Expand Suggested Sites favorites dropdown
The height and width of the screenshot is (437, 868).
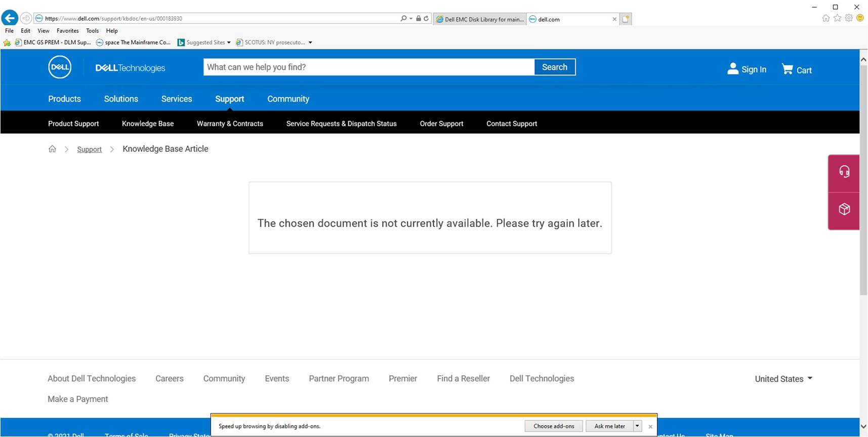pos(229,42)
